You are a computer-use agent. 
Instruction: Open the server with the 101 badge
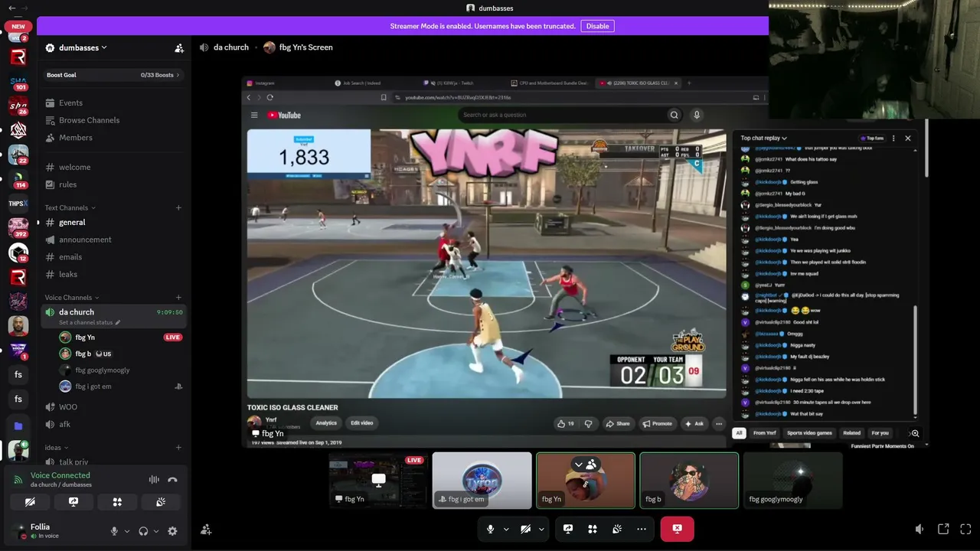18,82
